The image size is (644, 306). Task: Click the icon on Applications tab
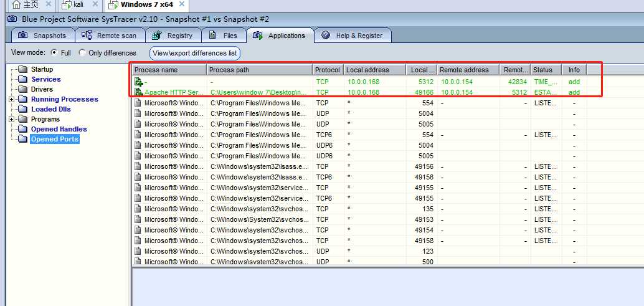pos(257,36)
